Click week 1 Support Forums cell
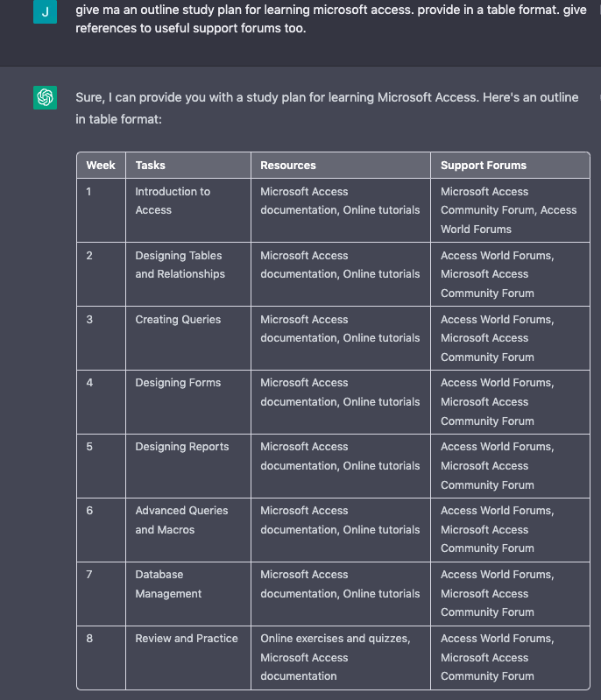This screenshot has width=601, height=700. [508, 210]
